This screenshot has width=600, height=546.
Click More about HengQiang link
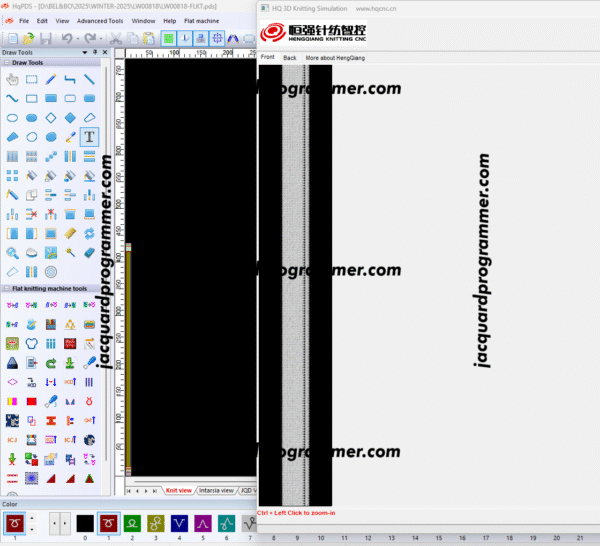(334, 58)
